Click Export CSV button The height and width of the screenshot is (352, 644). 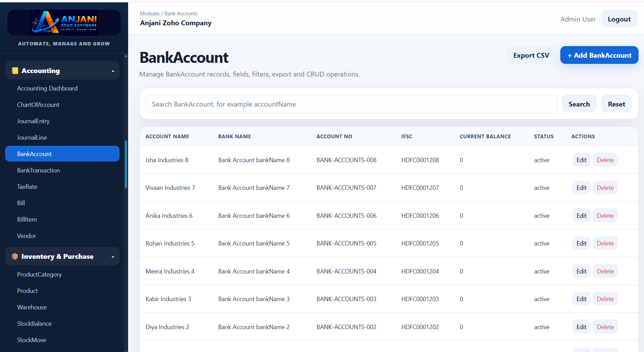(x=531, y=55)
